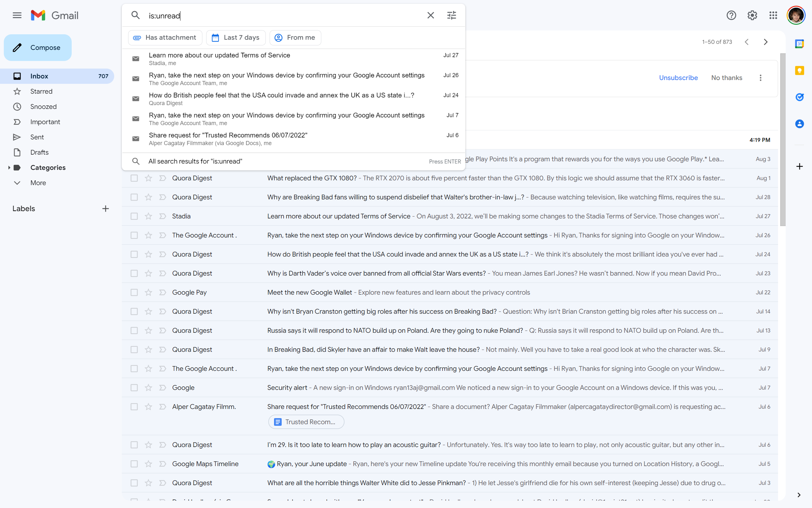
Task: Get add-ons with the plus icon
Action: [800, 167]
